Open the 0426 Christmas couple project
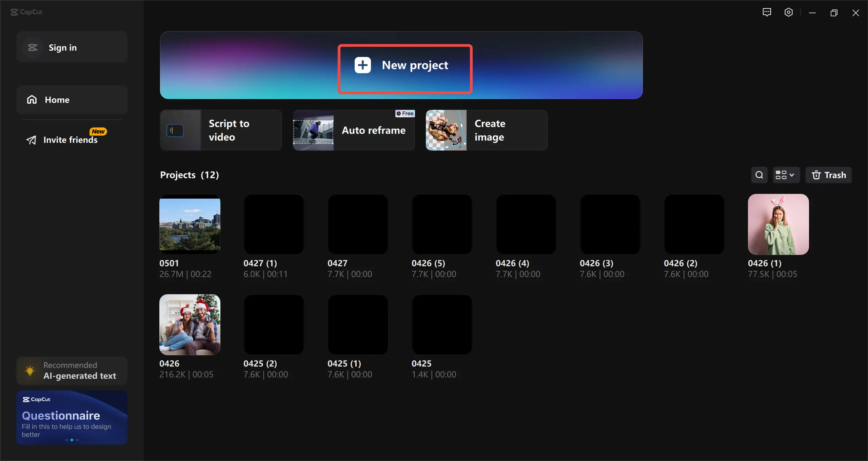 190,324
